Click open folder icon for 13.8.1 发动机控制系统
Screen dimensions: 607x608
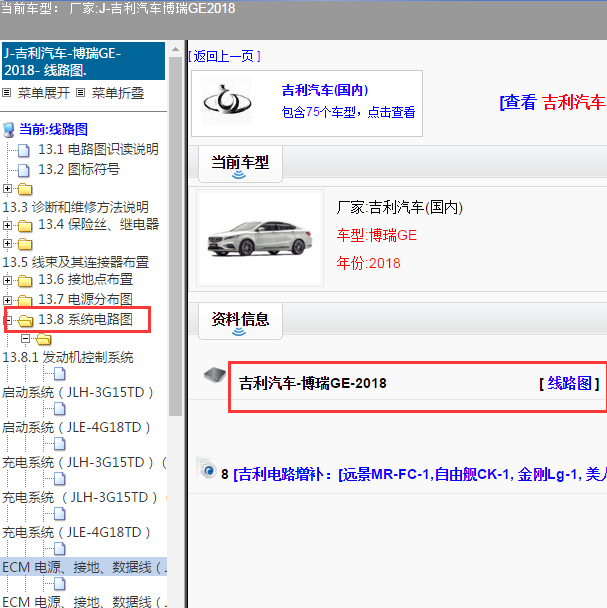click(44, 340)
